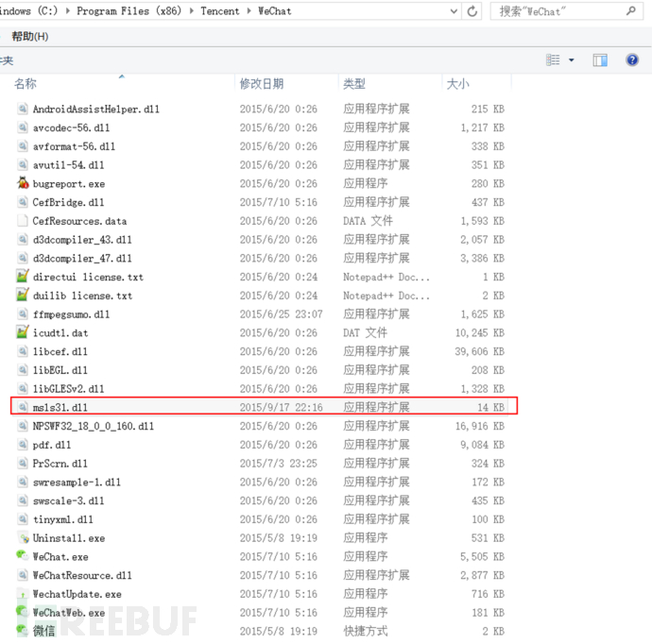Click the 16,916 KB size cell
This screenshot has height=644, width=652.
[479, 426]
